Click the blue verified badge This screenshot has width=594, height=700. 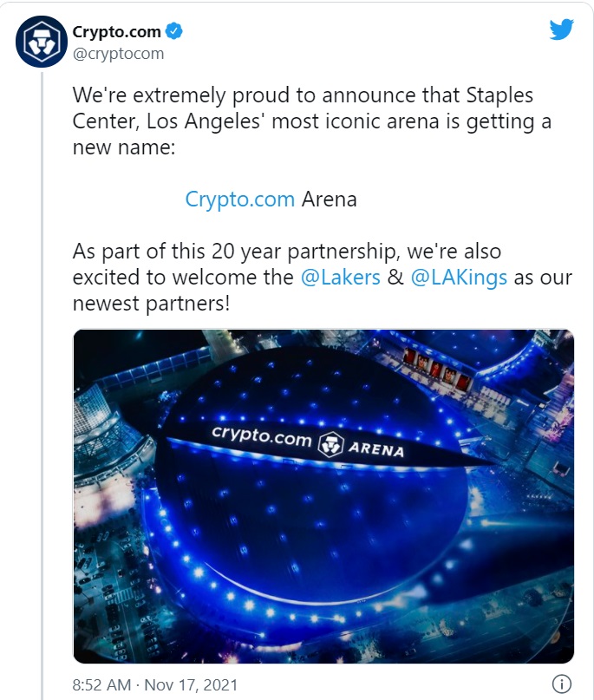click(x=174, y=31)
